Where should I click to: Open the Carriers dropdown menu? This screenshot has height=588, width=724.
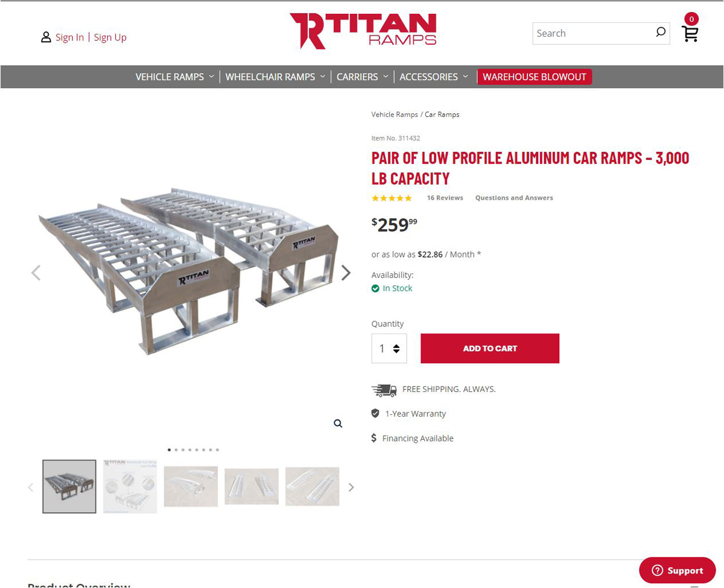click(362, 77)
